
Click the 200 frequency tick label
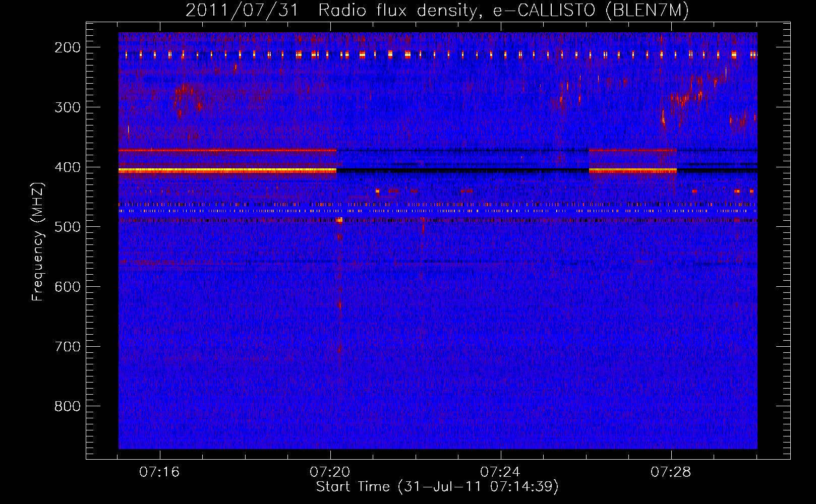click(68, 47)
